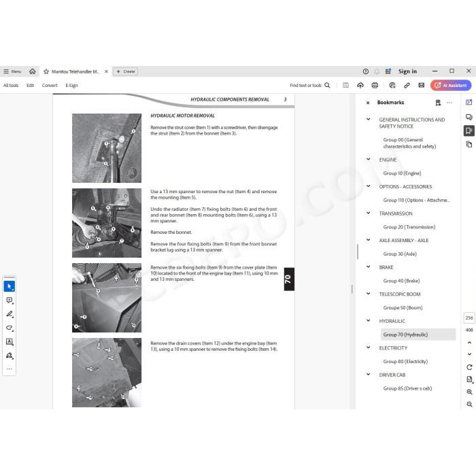Star the Manitou Telehandler document tab

coord(46,71)
